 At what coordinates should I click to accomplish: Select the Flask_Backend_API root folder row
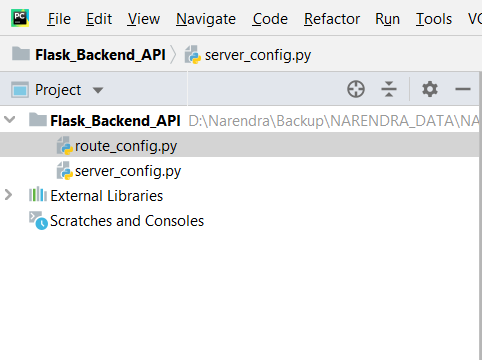coord(240,120)
